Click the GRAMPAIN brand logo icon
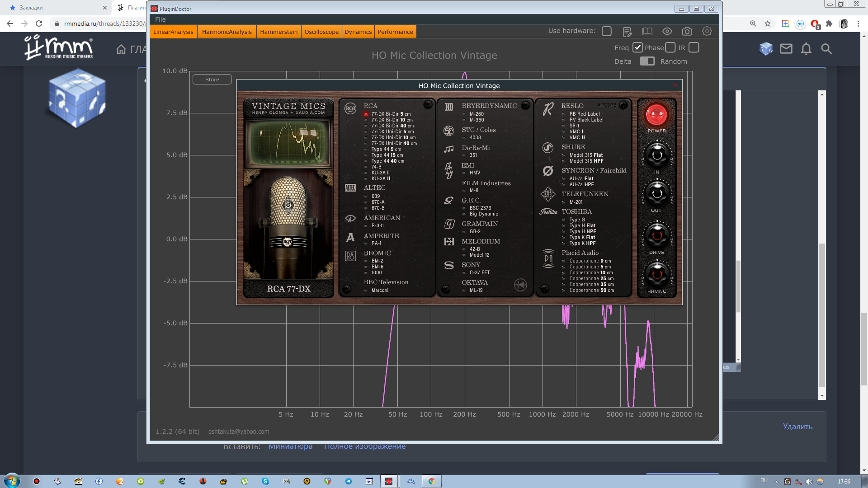868x488 pixels. (449, 224)
